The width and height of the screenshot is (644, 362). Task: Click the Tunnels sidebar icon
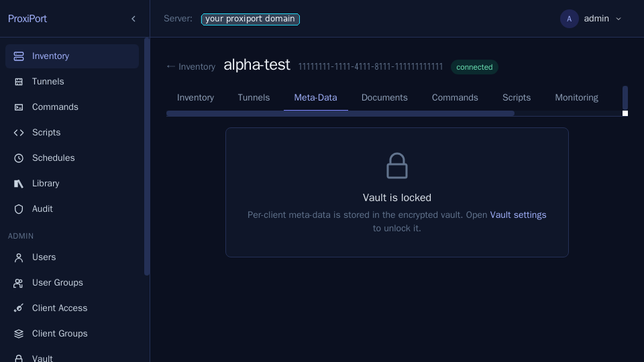[x=19, y=82]
